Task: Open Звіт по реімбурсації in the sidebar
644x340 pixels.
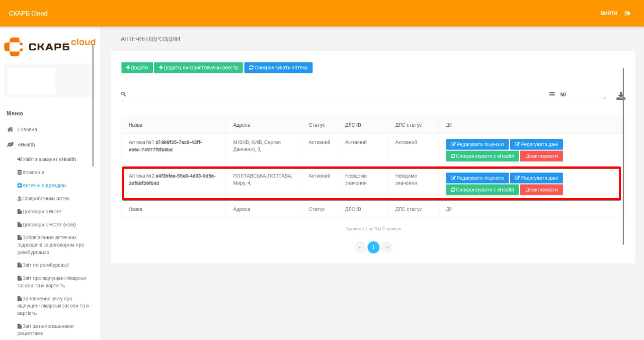Action: pos(45,265)
